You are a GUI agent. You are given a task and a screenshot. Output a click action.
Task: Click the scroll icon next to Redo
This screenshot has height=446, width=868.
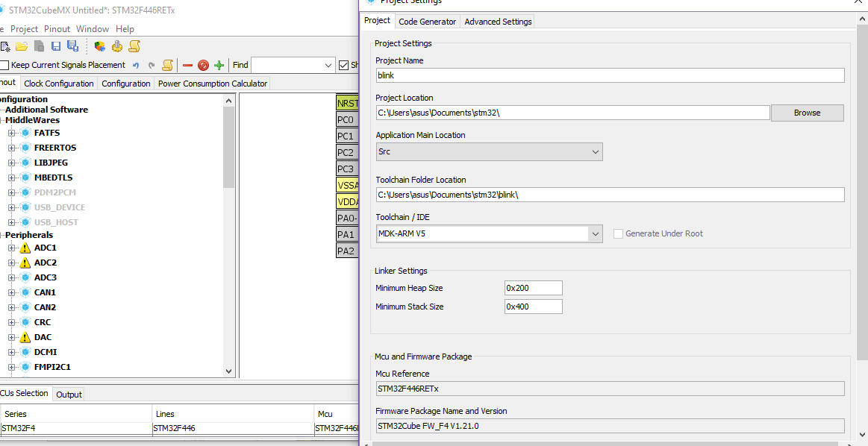pos(167,66)
